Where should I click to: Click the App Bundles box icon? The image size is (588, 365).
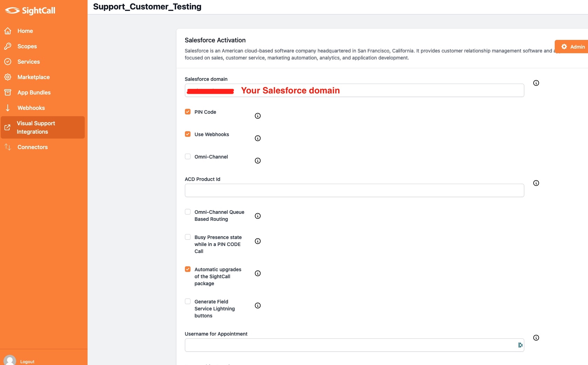pos(8,92)
